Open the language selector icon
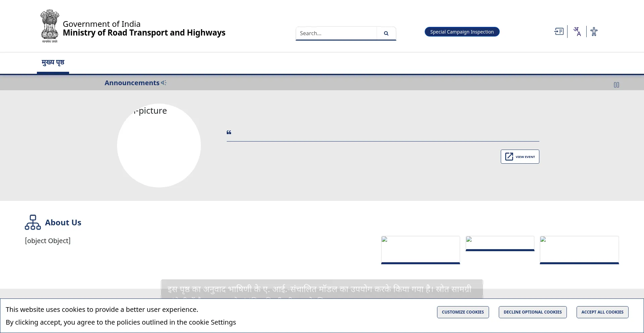Screen dimensions: 644x333 pyautogui.click(x=577, y=32)
